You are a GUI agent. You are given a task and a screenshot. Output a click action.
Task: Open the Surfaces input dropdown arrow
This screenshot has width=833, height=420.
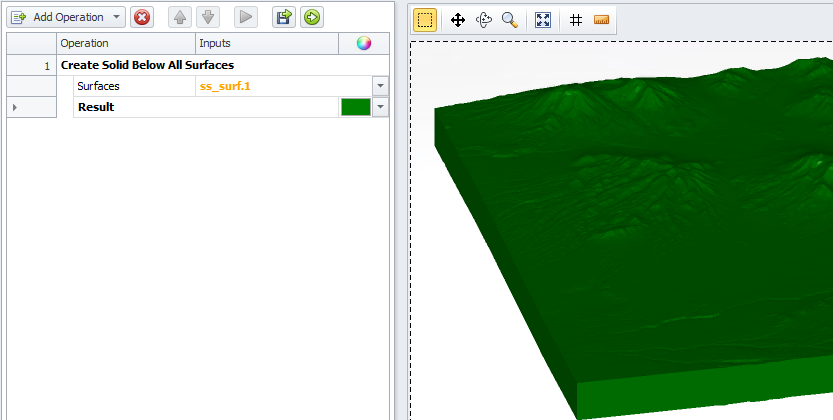point(380,86)
